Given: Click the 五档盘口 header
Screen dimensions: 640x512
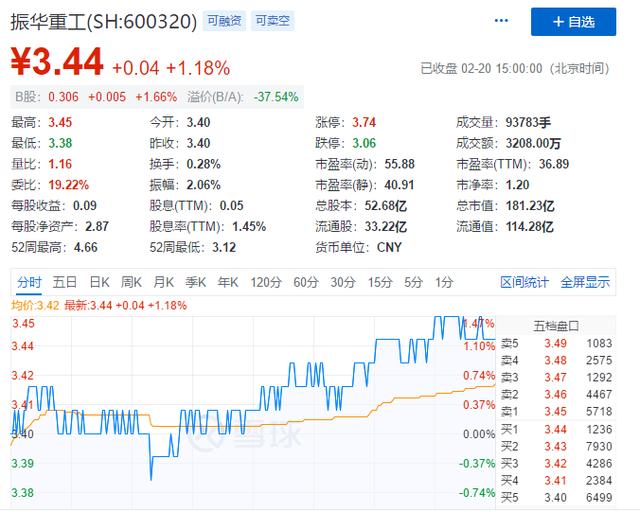Looking at the screenshot, I should (x=556, y=326).
